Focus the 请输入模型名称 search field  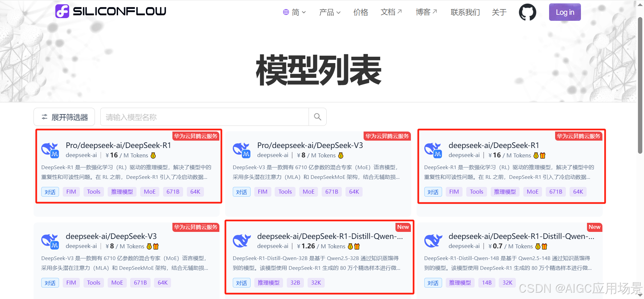tap(204, 117)
